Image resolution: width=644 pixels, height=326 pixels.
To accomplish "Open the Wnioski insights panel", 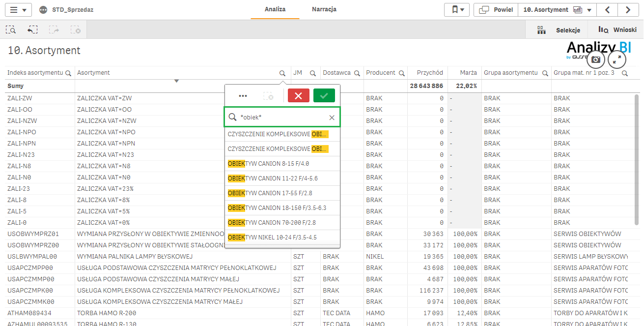I will click(617, 30).
